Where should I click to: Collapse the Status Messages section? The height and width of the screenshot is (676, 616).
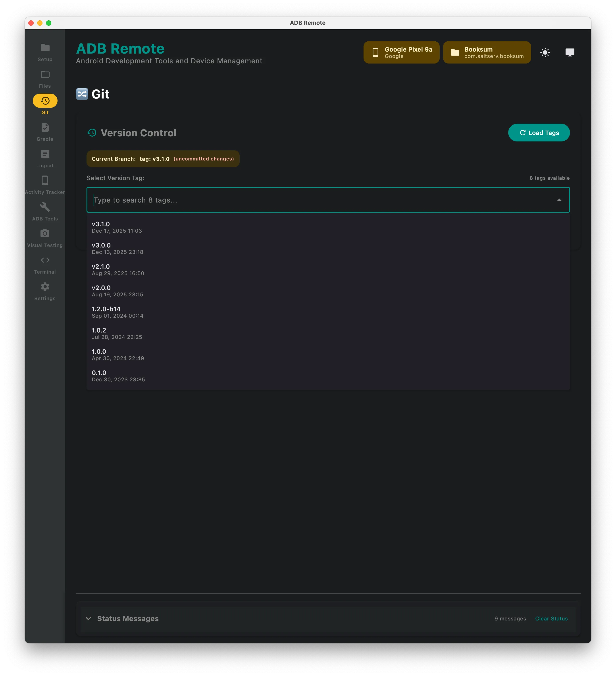click(x=88, y=619)
